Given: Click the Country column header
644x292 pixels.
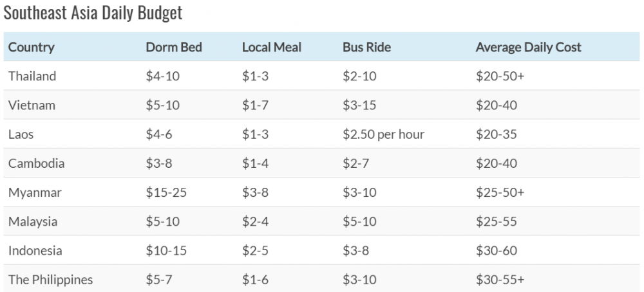Looking at the screenshot, I should (32, 47).
